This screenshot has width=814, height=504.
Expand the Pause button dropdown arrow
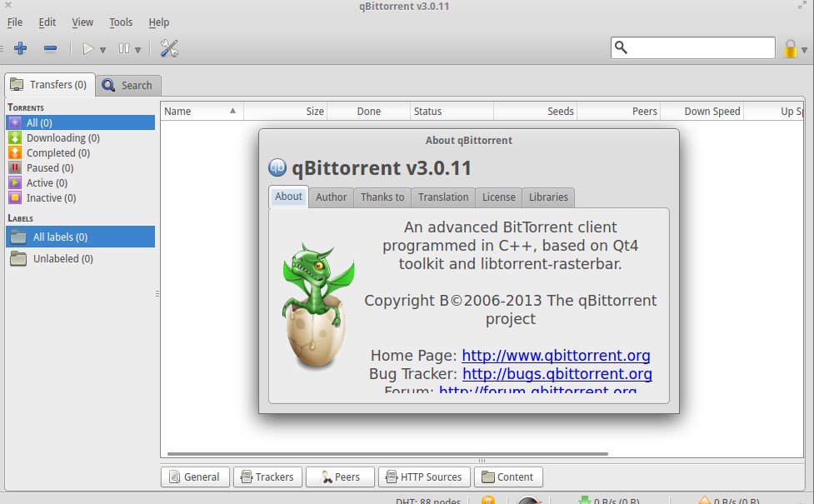click(137, 50)
